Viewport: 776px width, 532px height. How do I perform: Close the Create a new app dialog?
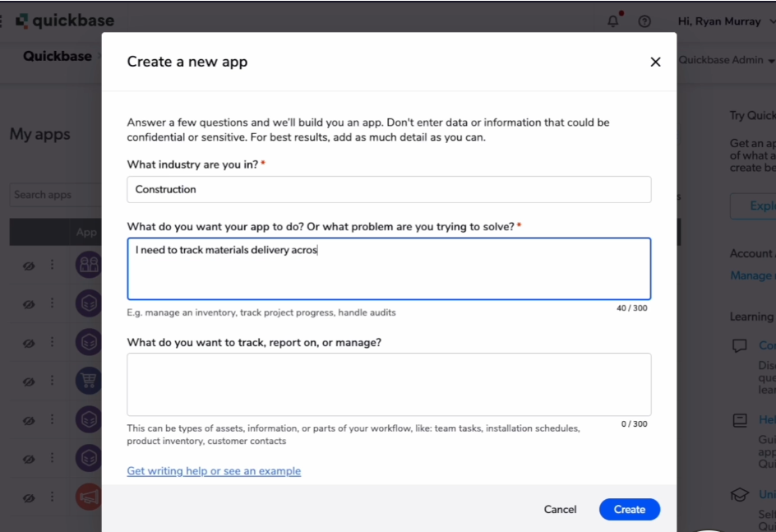655,62
